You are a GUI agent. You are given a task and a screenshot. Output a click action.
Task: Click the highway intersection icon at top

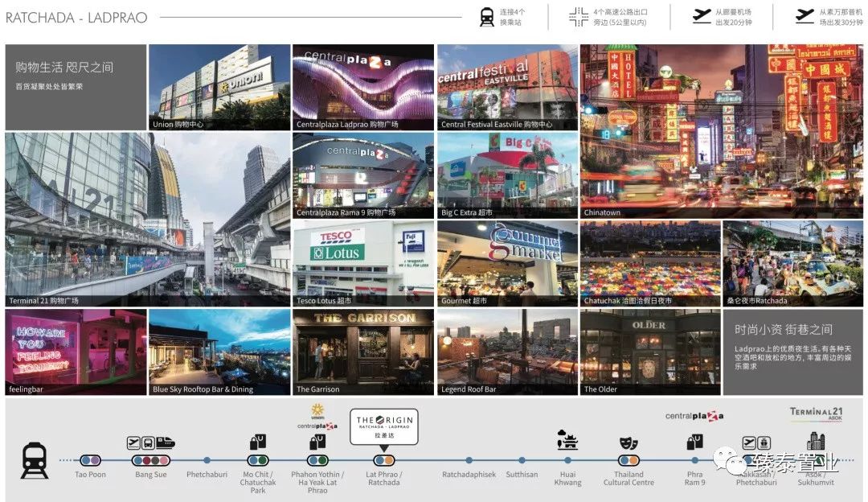click(x=579, y=17)
